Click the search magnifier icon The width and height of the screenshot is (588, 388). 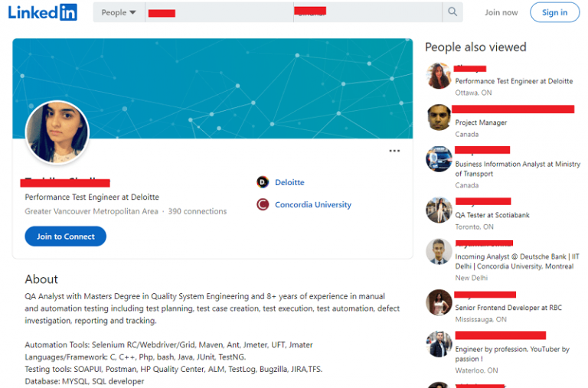[452, 12]
